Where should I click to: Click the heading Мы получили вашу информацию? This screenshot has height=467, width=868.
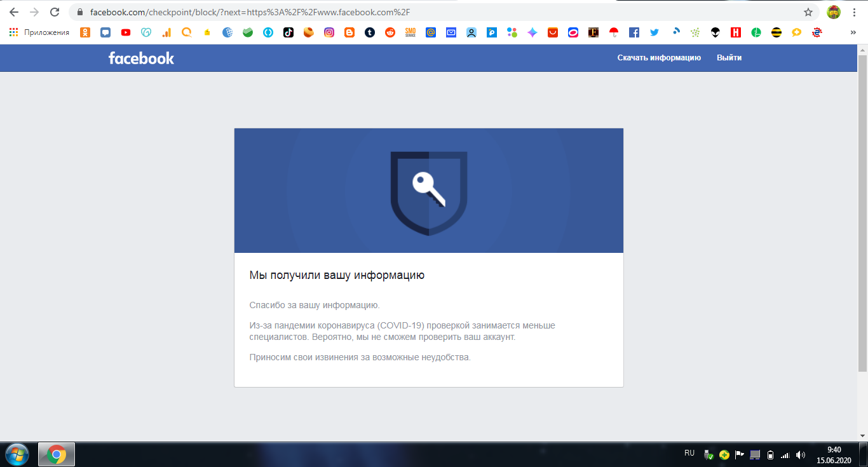pyautogui.click(x=337, y=275)
